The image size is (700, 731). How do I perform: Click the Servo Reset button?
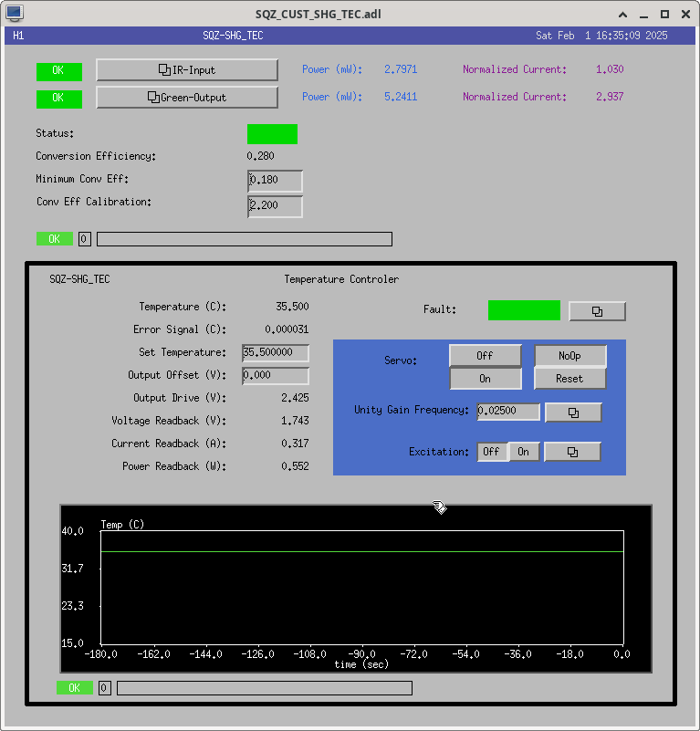click(x=569, y=379)
